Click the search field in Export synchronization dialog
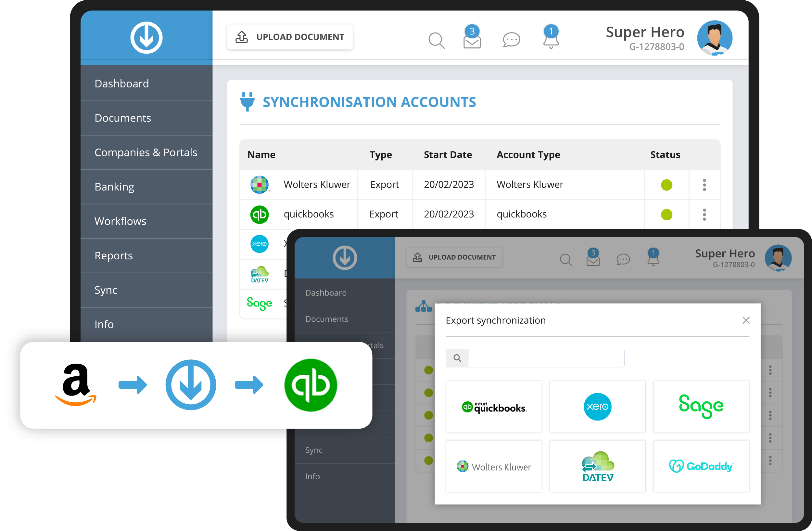Image resolution: width=812 pixels, height=531 pixels. [x=546, y=358]
